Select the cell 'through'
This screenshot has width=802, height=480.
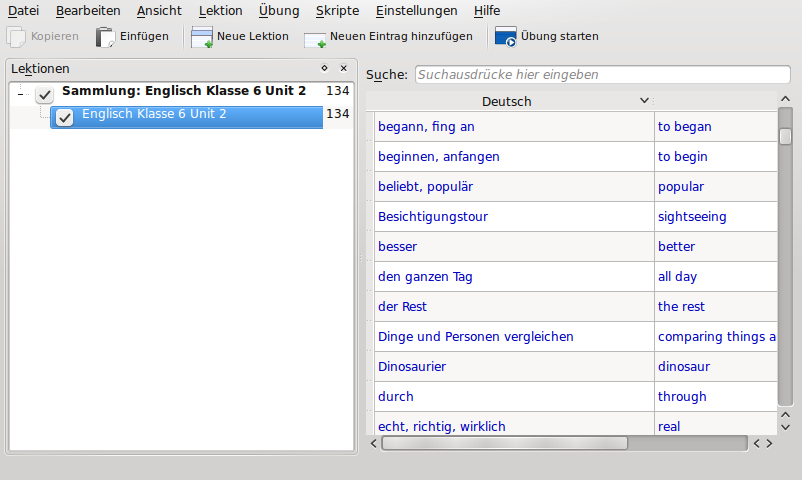click(x=716, y=397)
